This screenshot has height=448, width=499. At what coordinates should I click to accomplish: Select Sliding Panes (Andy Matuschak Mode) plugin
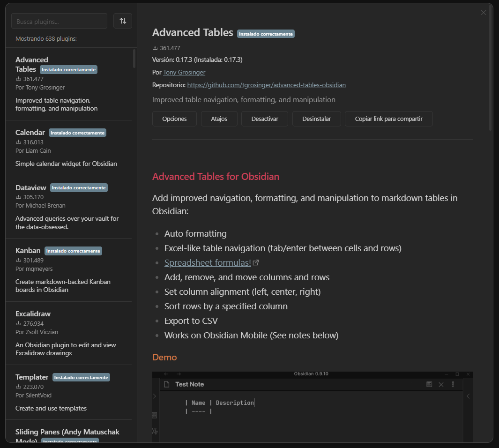point(69,432)
